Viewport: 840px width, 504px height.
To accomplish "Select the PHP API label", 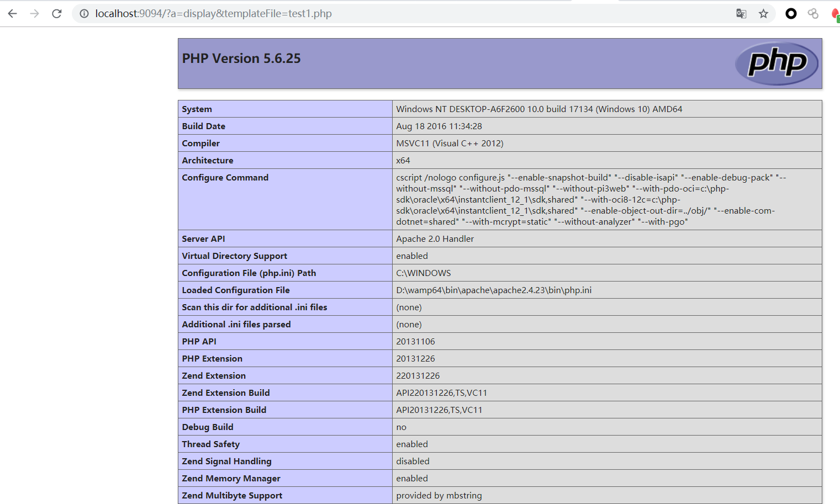I will pyautogui.click(x=199, y=342).
